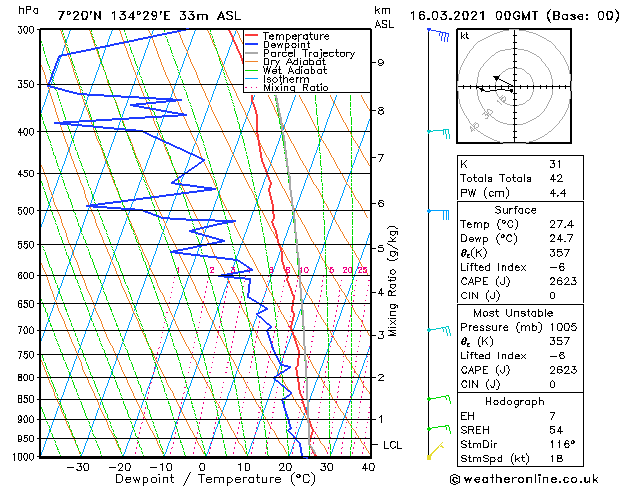
Task: Click the Surface Temp value '27.4'
Action: pyautogui.click(x=561, y=224)
